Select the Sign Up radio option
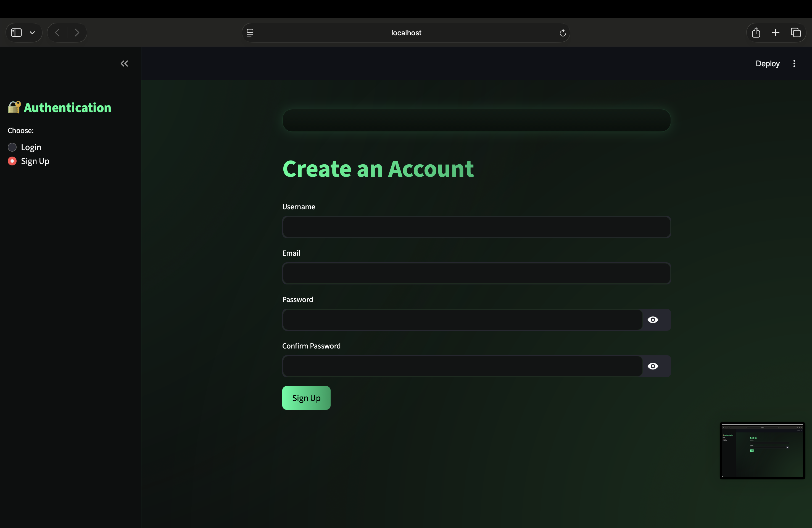The width and height of the screenshot is (812, 528). (12, 161)
